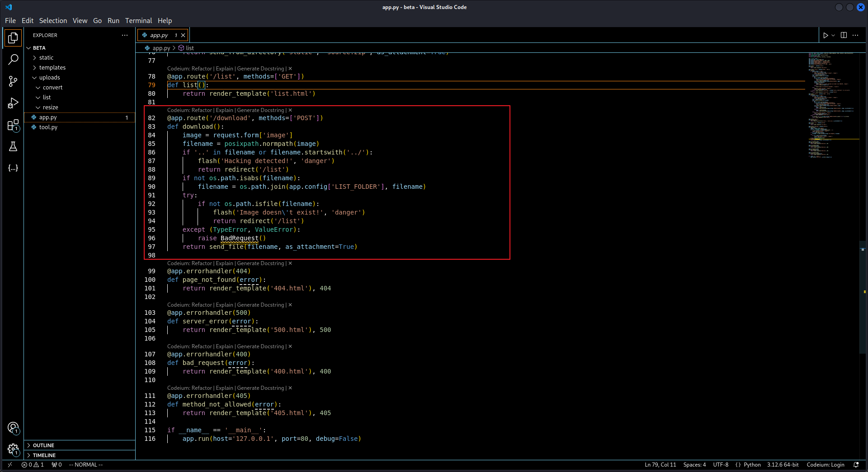Screen dimensions: 868x472
Task: Click Refactor lens above download function
Action: (202, 110)
